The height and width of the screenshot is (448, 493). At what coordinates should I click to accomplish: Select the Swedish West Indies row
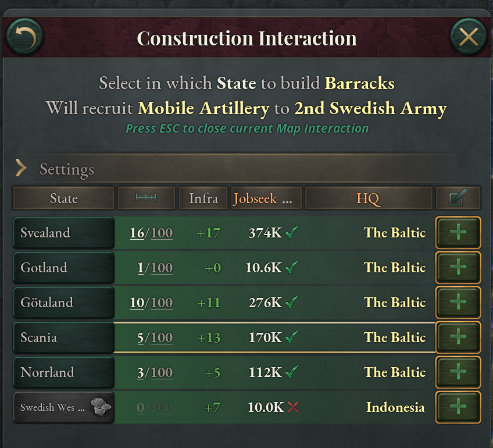pos(63,407)
